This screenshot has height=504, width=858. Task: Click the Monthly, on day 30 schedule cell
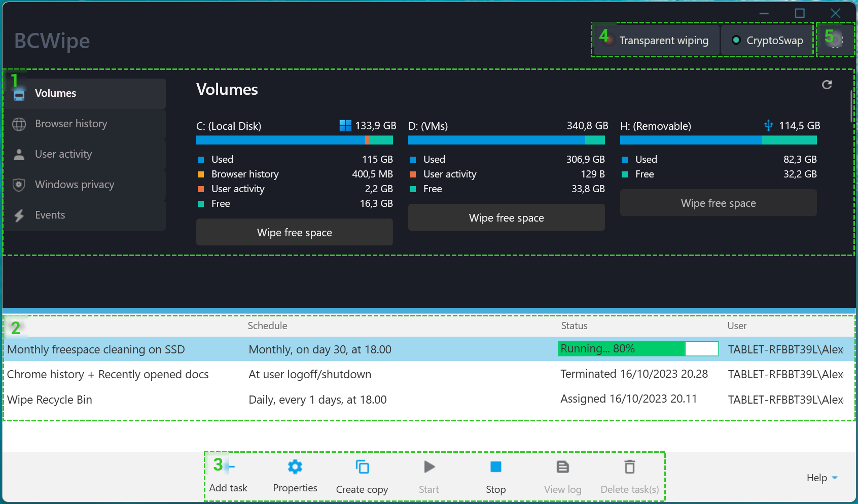coord(320,349)
